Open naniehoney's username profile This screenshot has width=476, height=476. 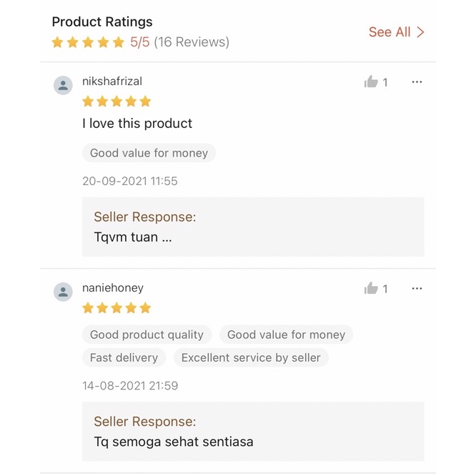[113, 288]
